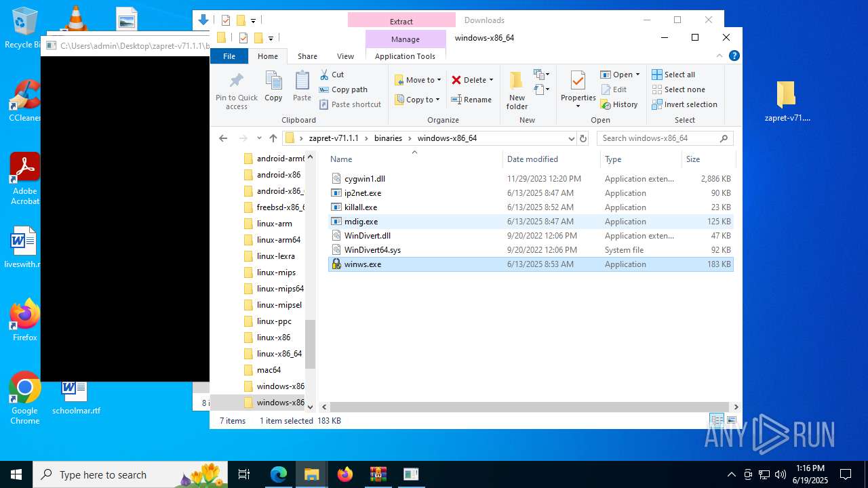This screenshot has width=868, height=488.
Task: Sort by the Name column header
Action: 414,159
